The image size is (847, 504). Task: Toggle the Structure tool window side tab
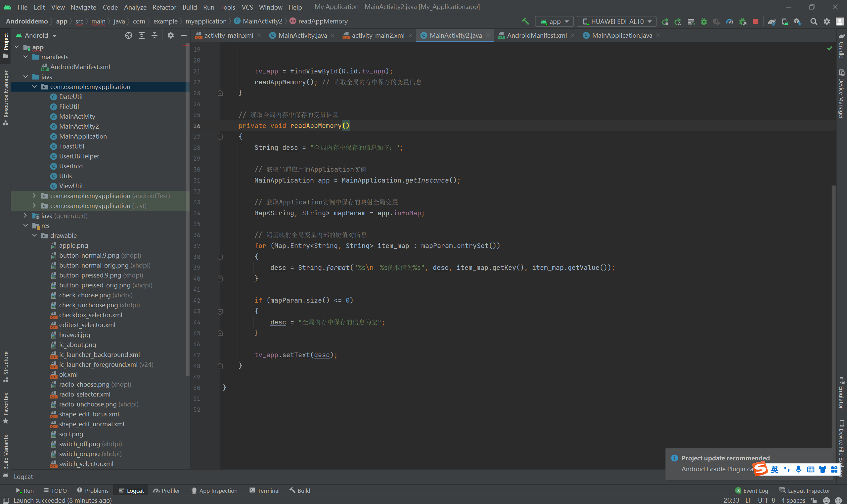(6, 366)
